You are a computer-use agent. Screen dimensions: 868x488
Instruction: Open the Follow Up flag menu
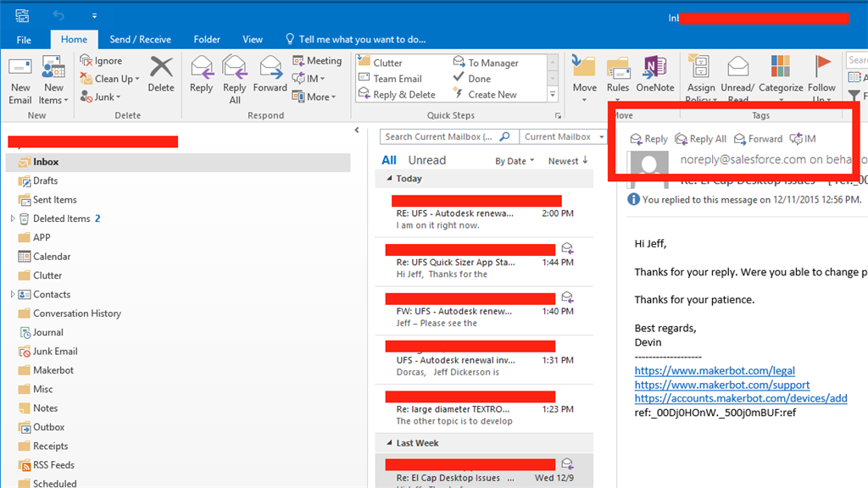[821, 79]
